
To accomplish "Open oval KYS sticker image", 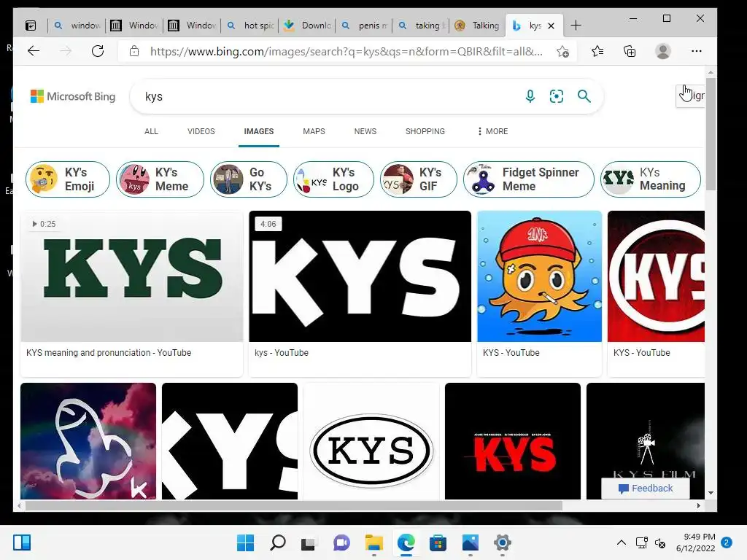I will point(371,441).
